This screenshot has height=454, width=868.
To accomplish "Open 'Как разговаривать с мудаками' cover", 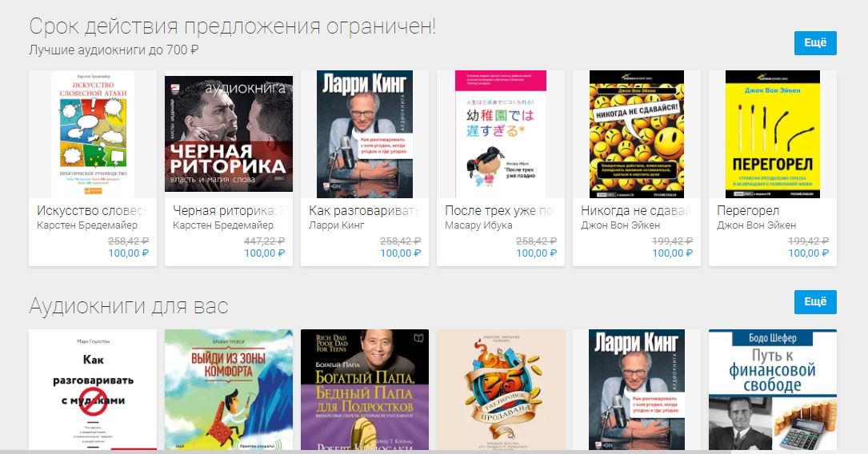I will (x=93, y=390).
